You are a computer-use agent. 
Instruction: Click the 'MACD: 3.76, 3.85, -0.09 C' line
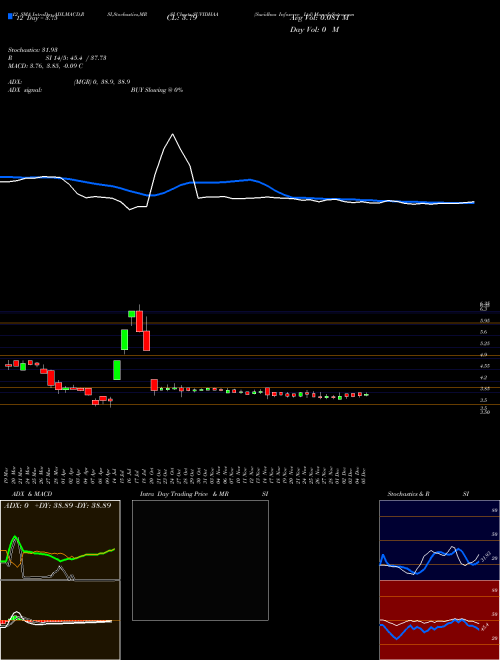45,66
